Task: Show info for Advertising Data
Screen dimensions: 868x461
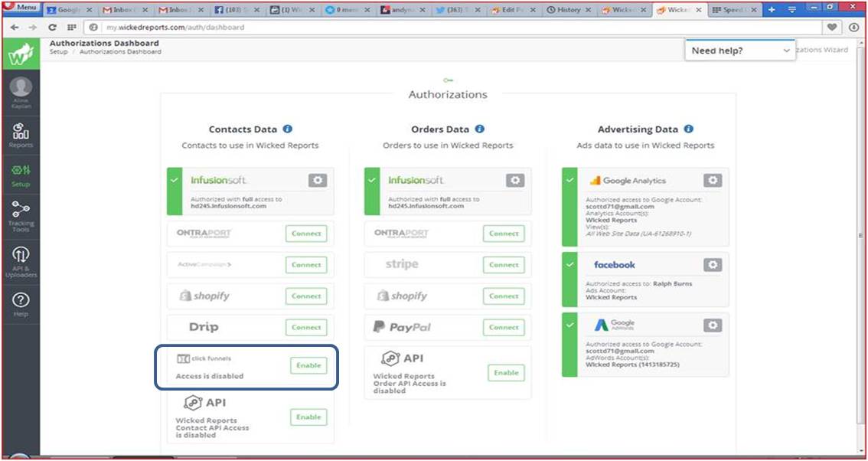Action: click(x=688, y=129)
